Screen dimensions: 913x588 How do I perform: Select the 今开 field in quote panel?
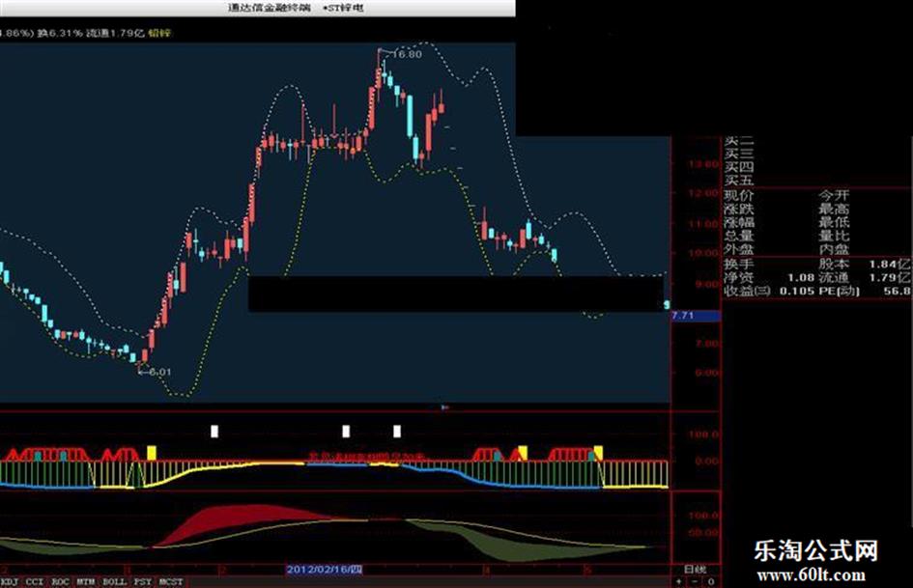click(x=834, y=195)
